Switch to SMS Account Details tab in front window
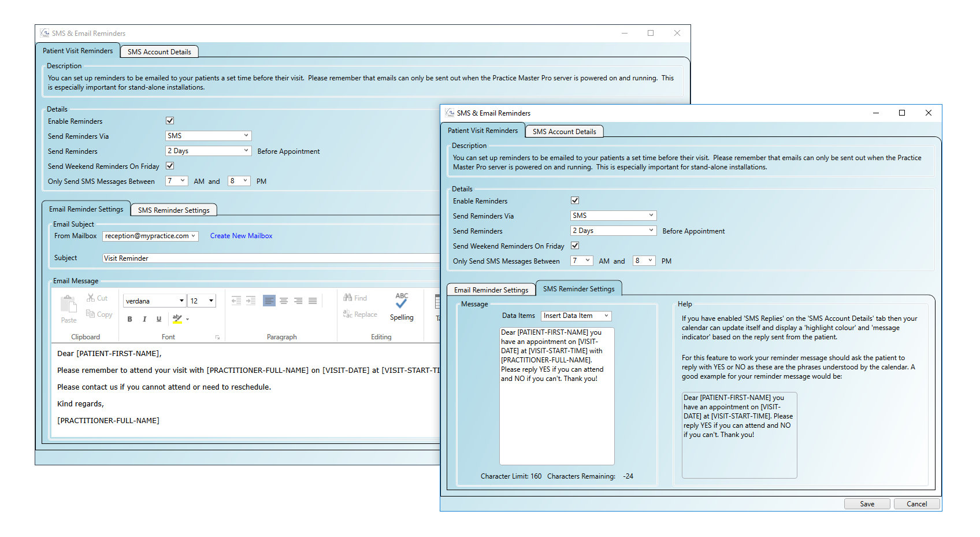Image resolution: width=980 pixels, height=537 pixels. [564, 132]
